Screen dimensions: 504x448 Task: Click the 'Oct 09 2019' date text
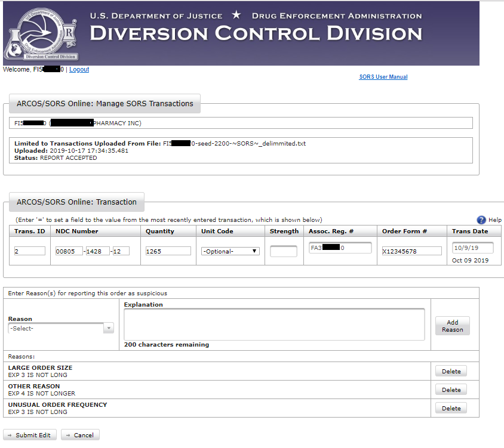pyautogui.click(x=470, y=261)
